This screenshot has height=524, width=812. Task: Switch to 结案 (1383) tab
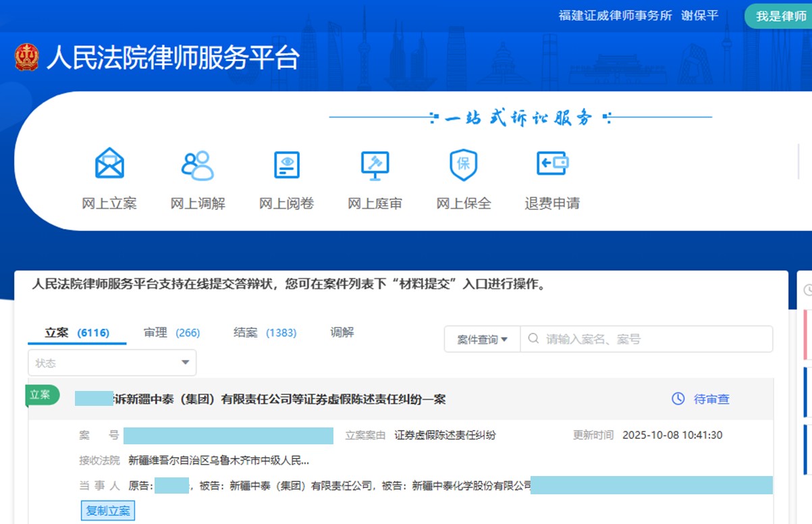(265, 333)
